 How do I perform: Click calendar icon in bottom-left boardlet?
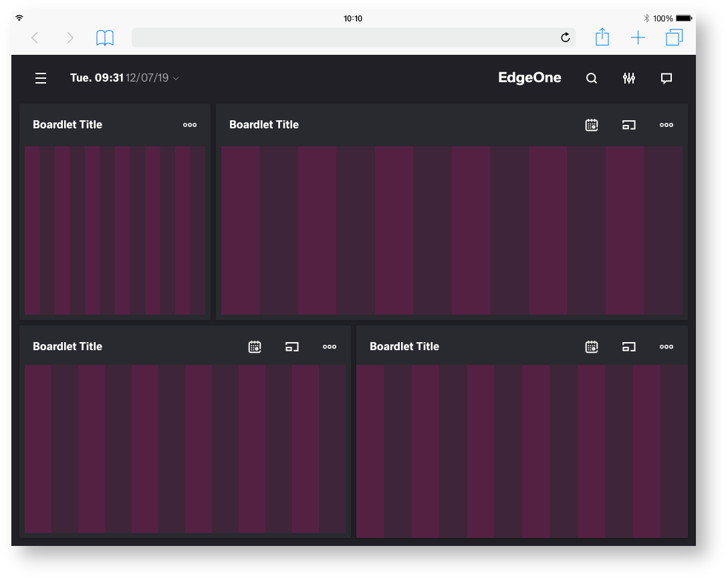click(255, 347)
